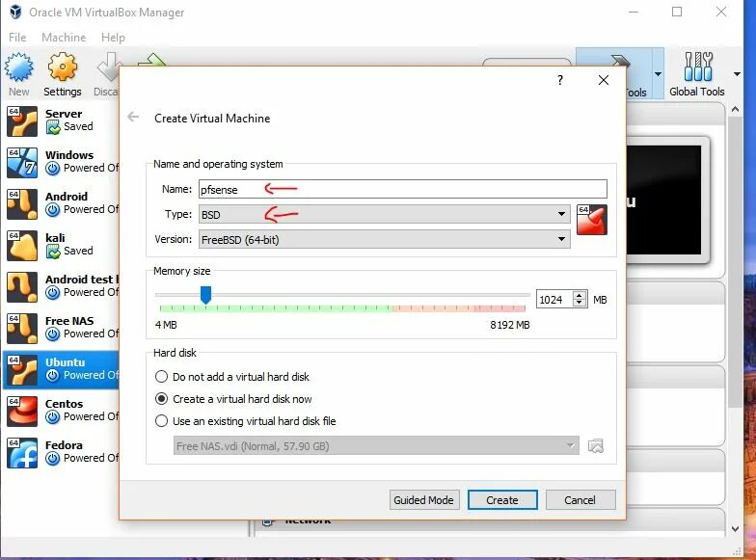This screenshot has height=560, width=756.
Task: Select the Android test VM icon
Action: pos(22,287)
